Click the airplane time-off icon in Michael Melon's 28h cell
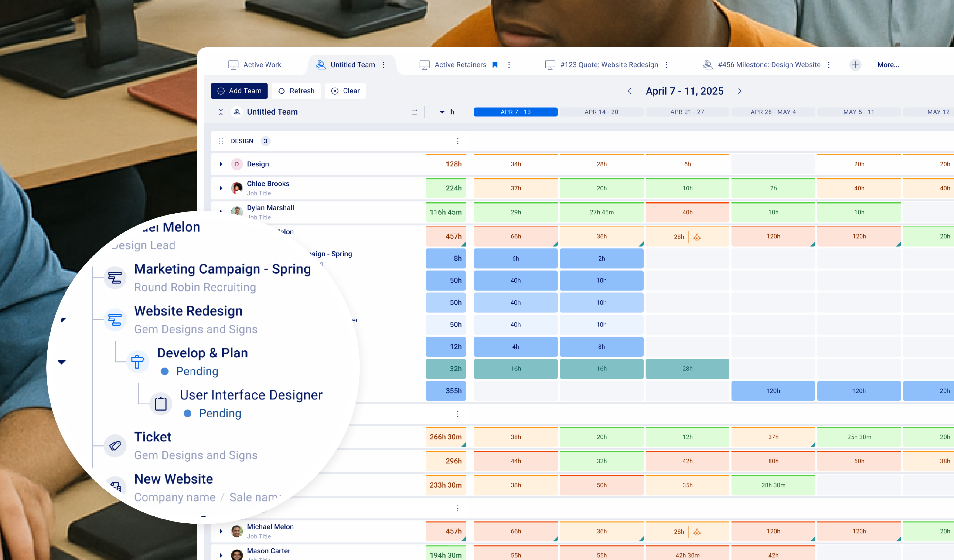 click(697, 237)
